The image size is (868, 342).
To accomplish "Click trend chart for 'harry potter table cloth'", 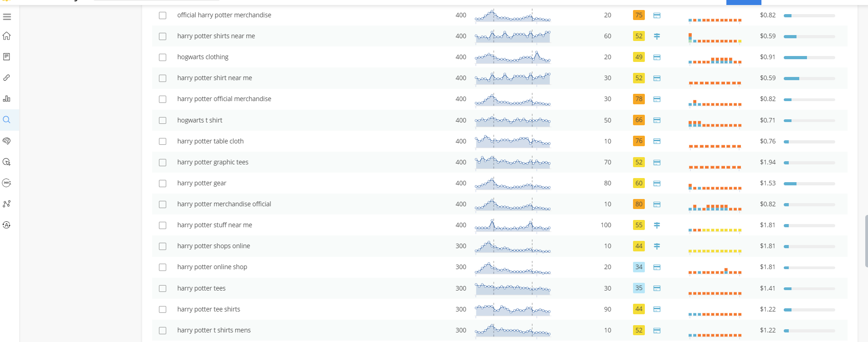I will (512, 142).
